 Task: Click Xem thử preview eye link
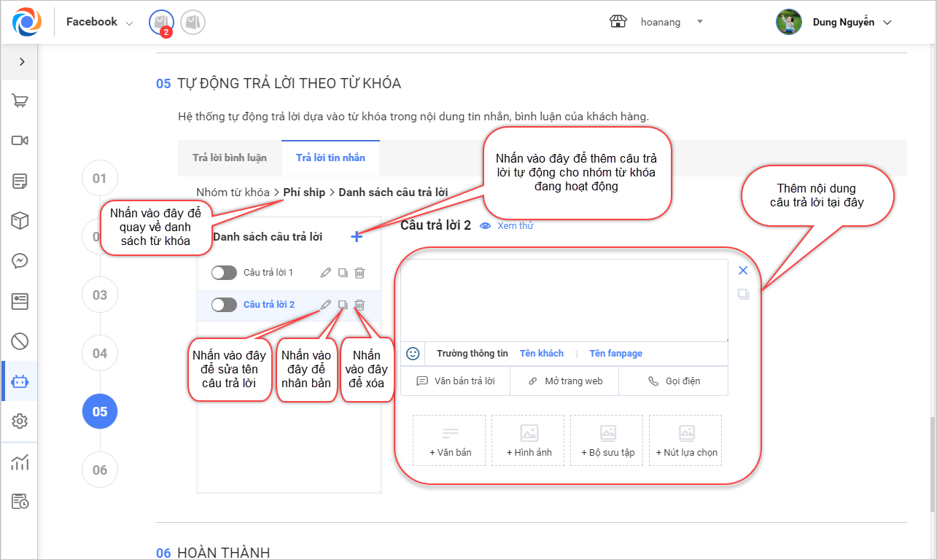click(507, 226)
